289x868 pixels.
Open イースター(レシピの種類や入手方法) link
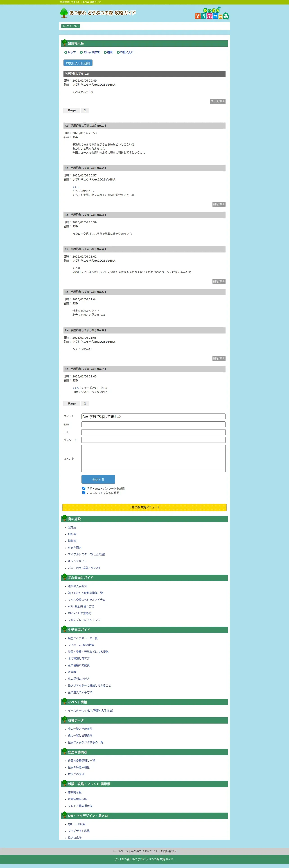90,711
